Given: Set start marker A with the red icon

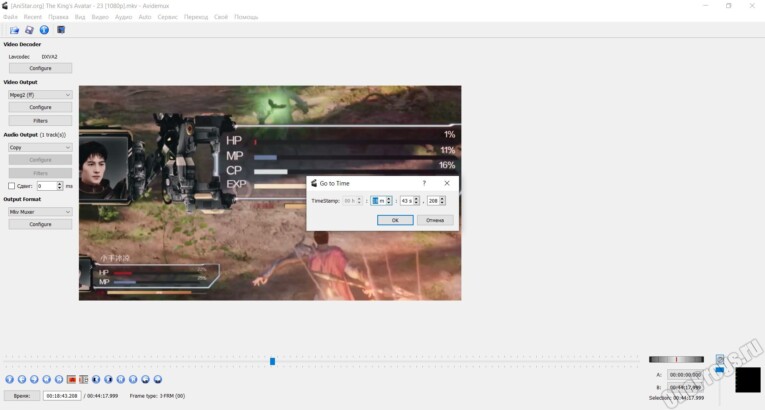Looking at the screenshot, I should point(71,379).
